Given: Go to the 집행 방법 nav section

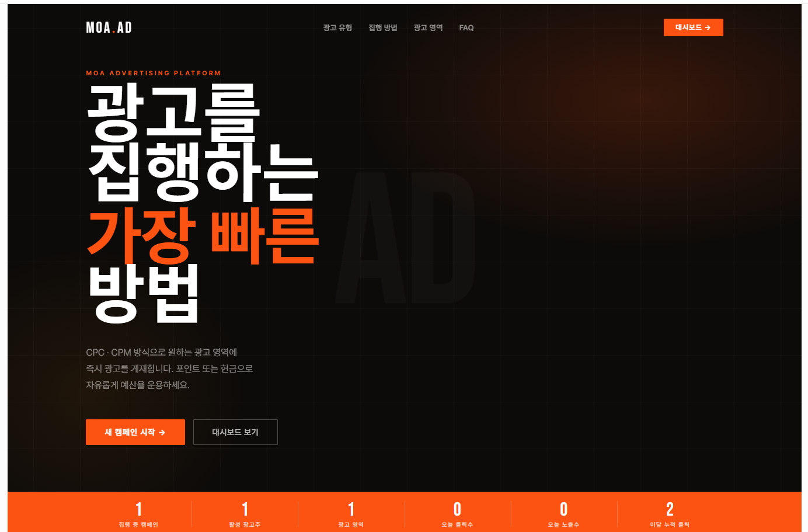Looking at the screenshot, I should (382, 27).
